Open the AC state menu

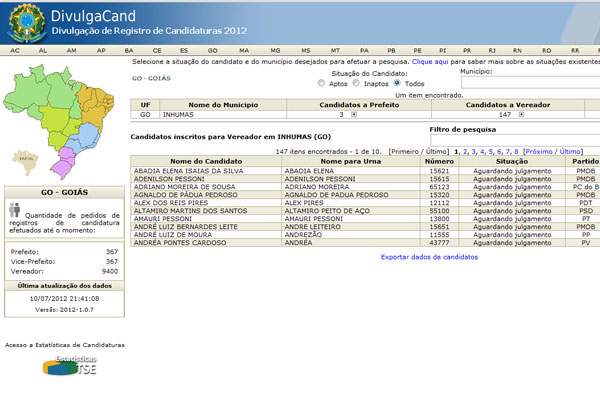tap(15, 50)
